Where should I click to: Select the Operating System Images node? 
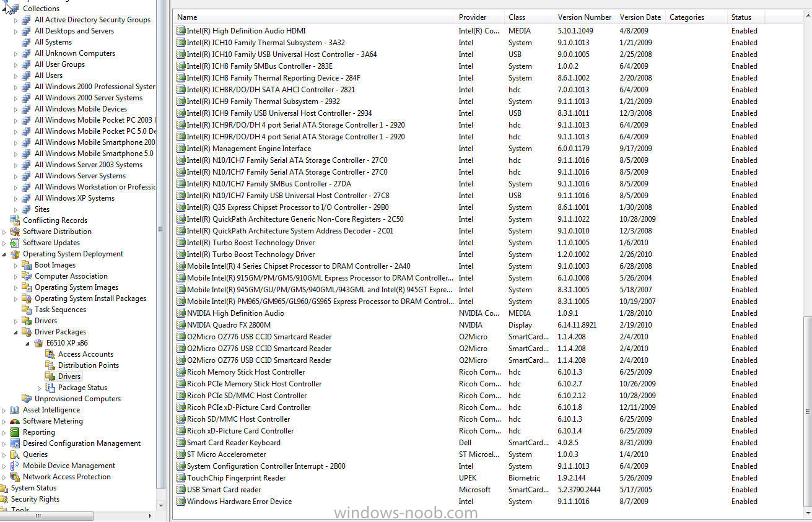[76, 287]
